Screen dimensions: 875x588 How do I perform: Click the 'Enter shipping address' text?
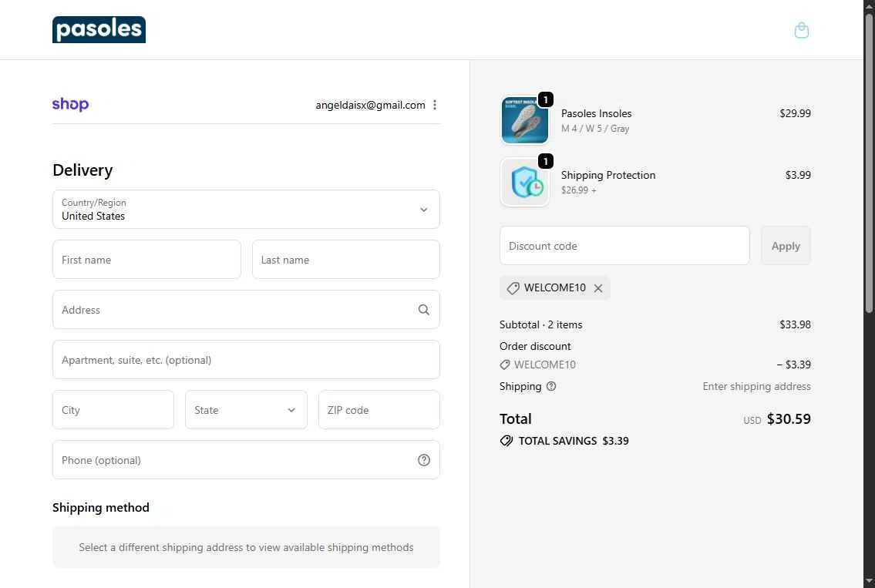[x=757, y=386]
